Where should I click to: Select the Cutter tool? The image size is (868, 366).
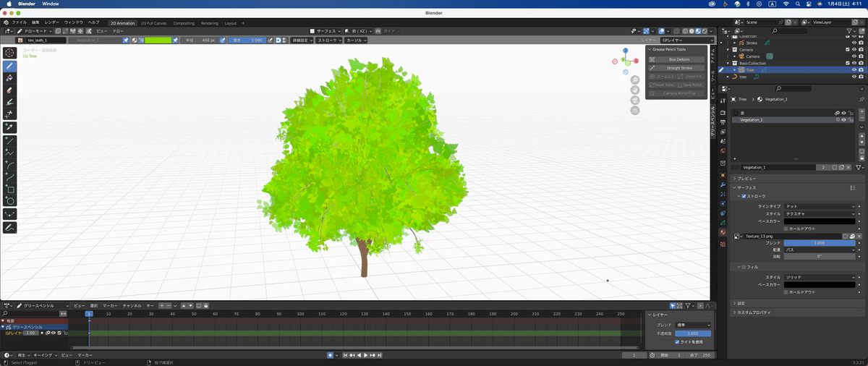(10, 114)
